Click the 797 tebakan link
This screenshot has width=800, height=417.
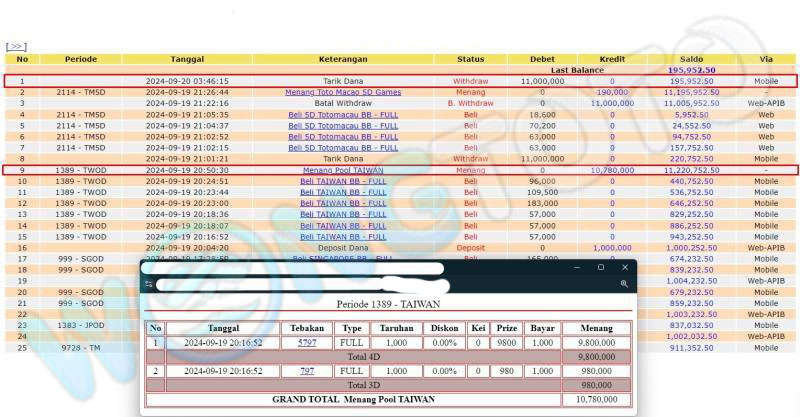coord(306,371)
